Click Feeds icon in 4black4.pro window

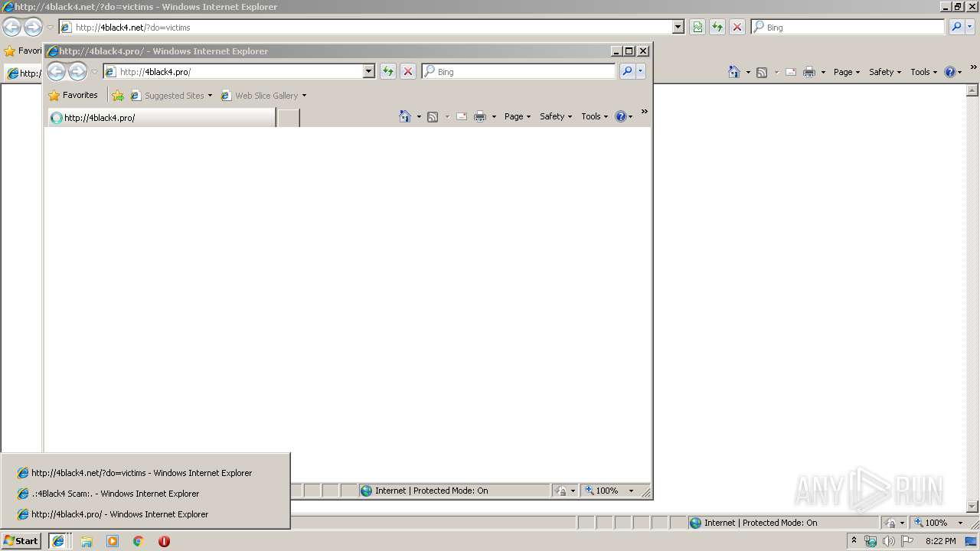click(433, 116)
